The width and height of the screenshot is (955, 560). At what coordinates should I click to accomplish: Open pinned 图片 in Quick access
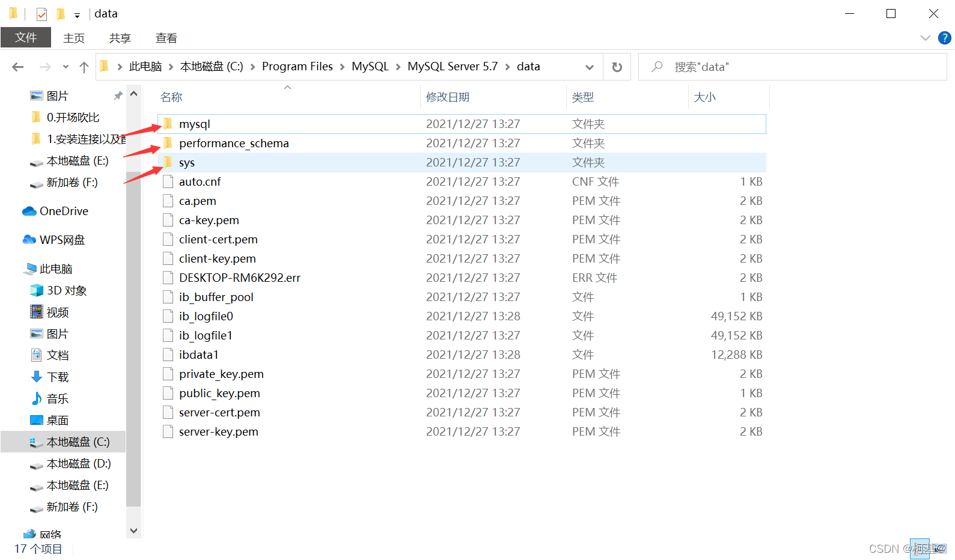coord(58,96)
